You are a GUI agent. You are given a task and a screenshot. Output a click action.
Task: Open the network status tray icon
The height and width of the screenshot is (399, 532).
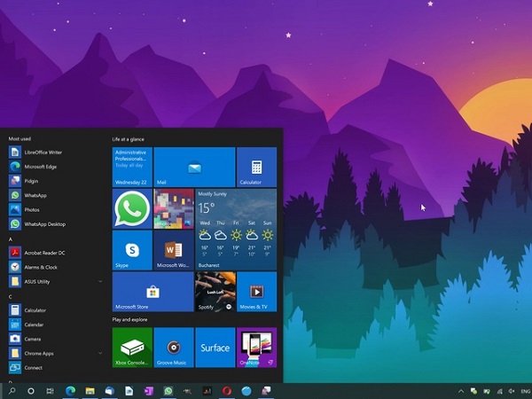[x=499, y=391]
